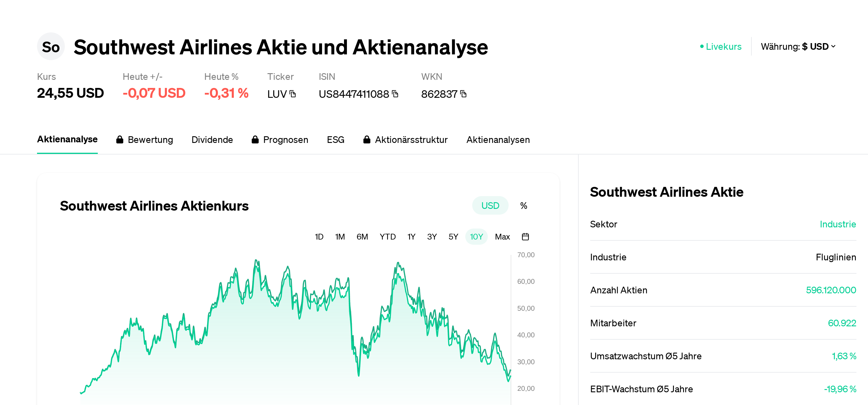The height and width of the screenshot is (405, 868).
Task: Select the 1M chart range
Action: [340, 237]
